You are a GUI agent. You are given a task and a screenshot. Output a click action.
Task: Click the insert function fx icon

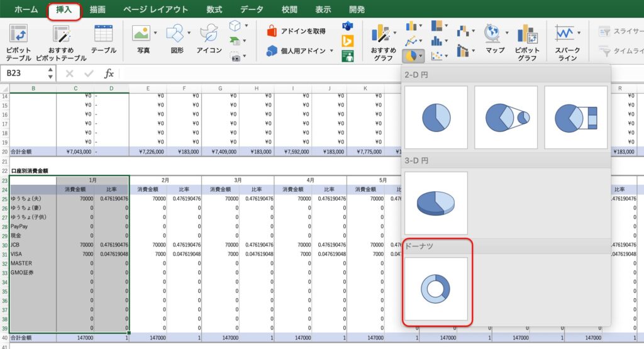[x=109, y=74]
